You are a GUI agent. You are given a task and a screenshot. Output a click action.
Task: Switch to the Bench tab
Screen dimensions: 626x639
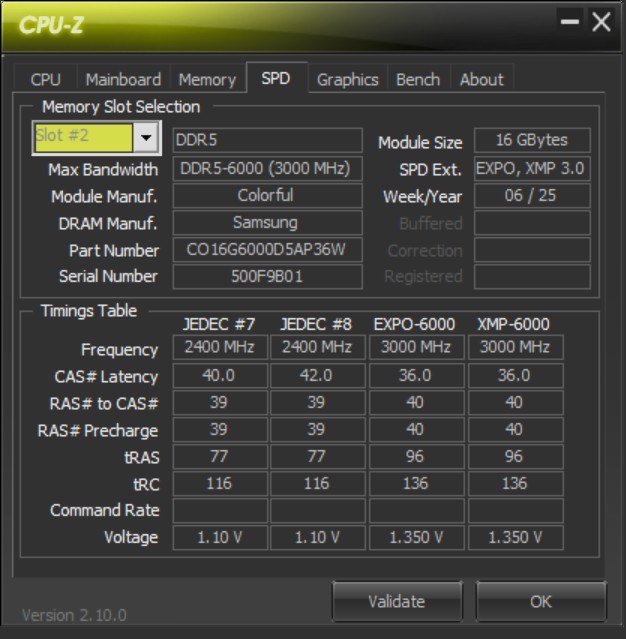(419, 79)
